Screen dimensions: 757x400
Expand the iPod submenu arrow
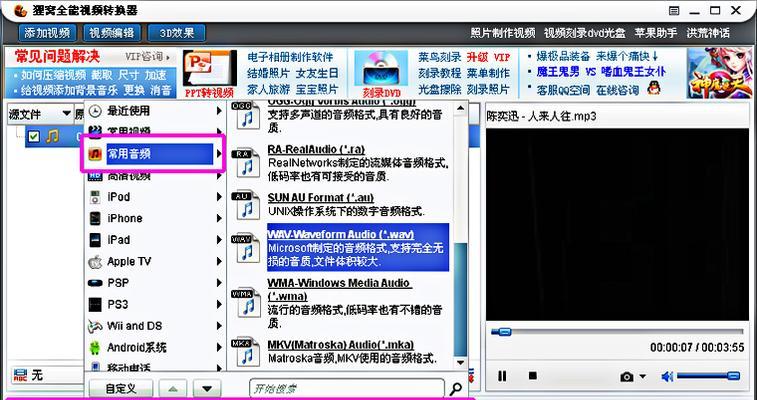click(x=219, y=197)
